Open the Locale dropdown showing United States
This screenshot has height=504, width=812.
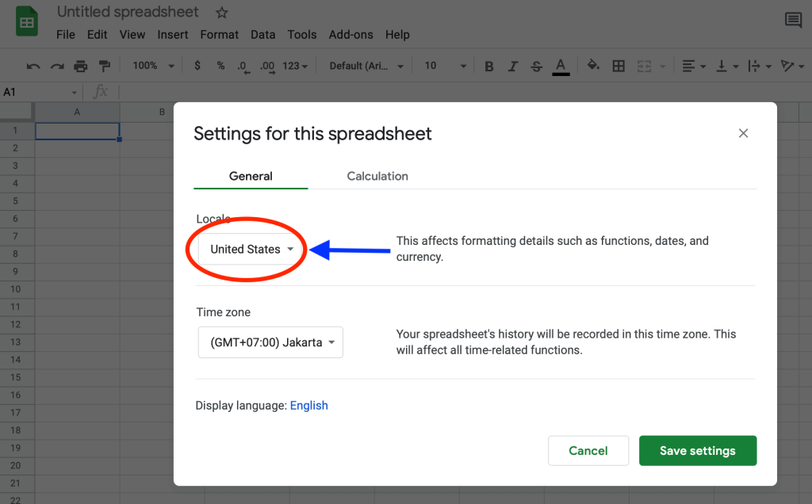[x=247, y=249]
